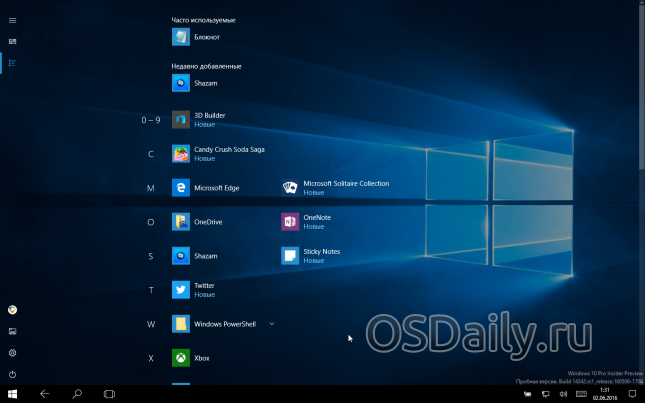The image size is (645, 403).
Task: Open OneDrive from the app list
Action: tap(181, 222)
